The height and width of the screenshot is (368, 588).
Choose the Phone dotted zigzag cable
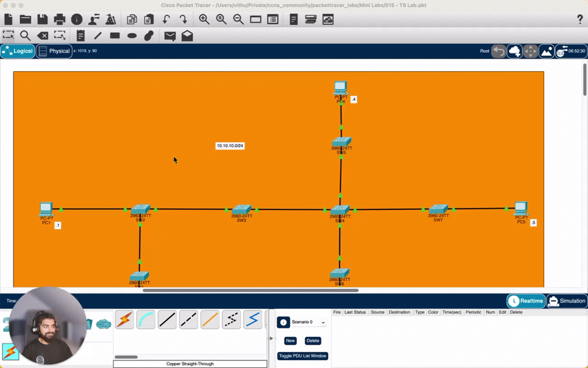point(231,320)
